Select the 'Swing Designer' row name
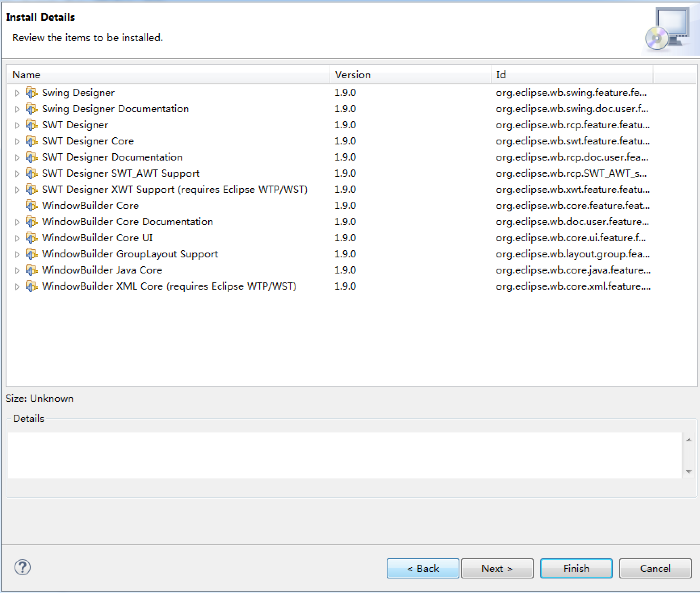700x593 pixels. (78, 93)
